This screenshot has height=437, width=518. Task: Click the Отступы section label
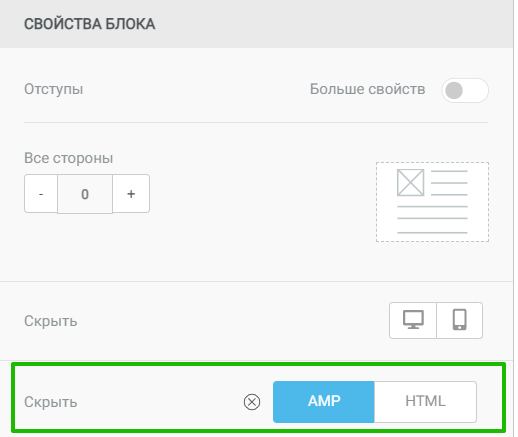coord(54,89)
